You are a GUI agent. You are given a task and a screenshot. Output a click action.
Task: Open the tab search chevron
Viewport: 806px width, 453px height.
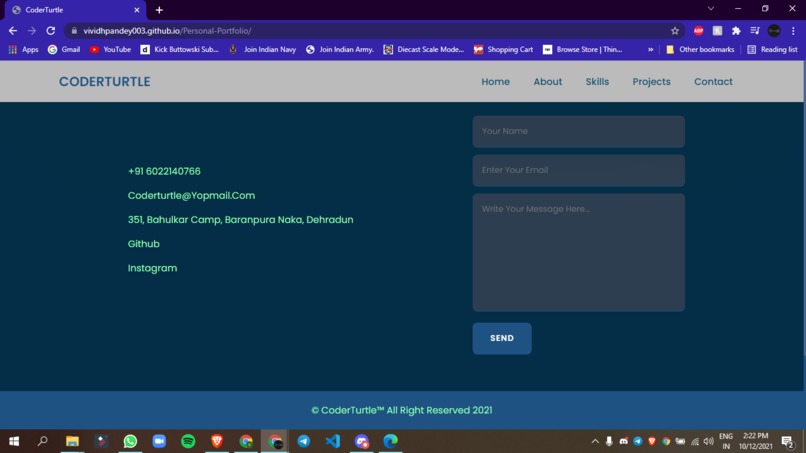[711, 8]
